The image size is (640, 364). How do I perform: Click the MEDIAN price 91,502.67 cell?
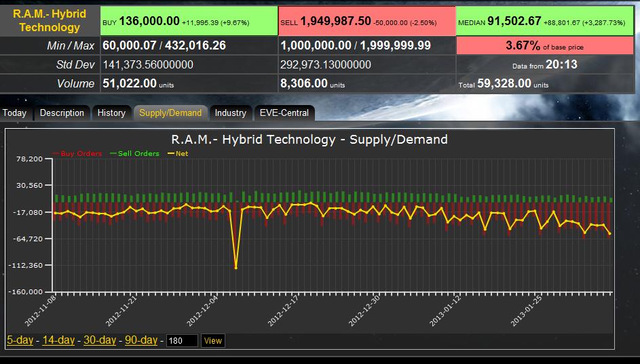coord(544,21)
